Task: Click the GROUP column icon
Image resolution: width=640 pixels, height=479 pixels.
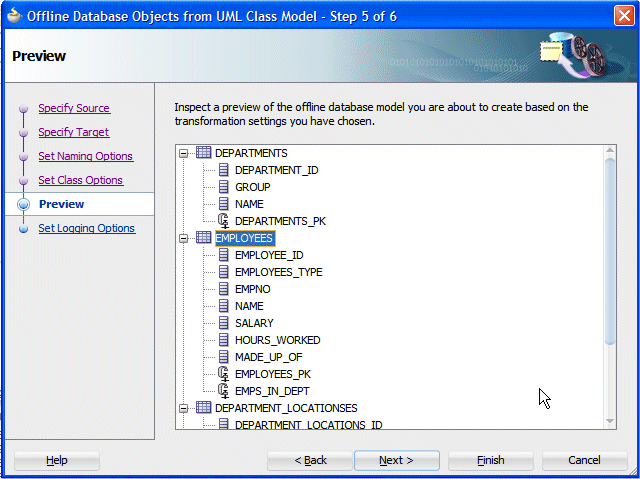Action: click(x=223, y=187)
